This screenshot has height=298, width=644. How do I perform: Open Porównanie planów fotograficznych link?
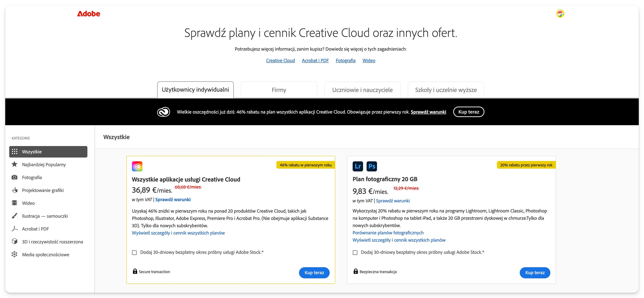coord(388,233)
